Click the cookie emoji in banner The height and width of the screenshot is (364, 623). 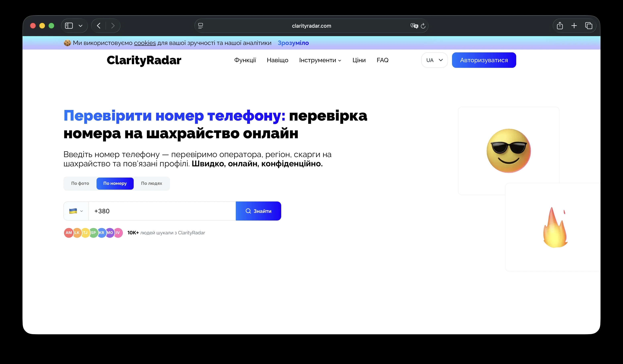coord(67,43)
